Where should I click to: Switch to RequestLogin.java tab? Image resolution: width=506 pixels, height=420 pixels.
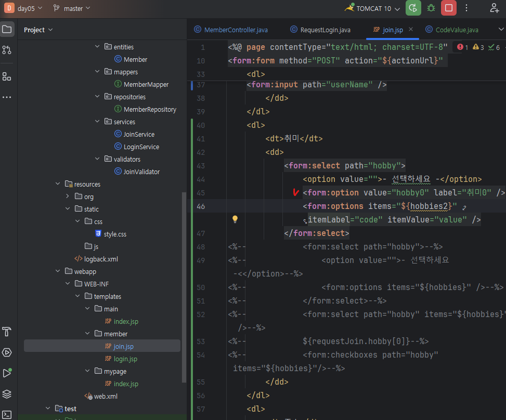pos(320,30)
